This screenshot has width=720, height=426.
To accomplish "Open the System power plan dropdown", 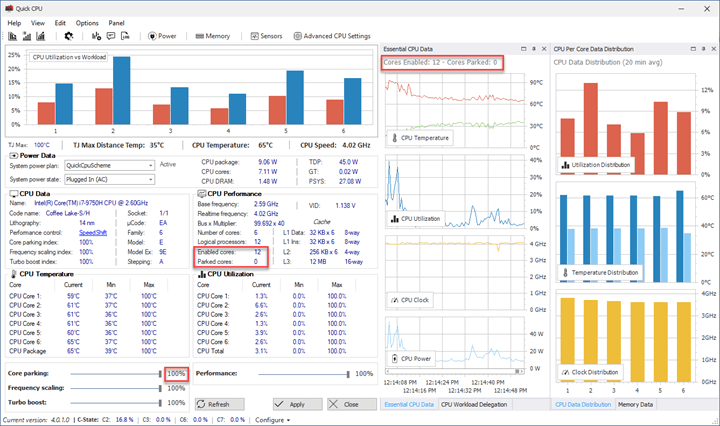I will [x=109, y=165].
